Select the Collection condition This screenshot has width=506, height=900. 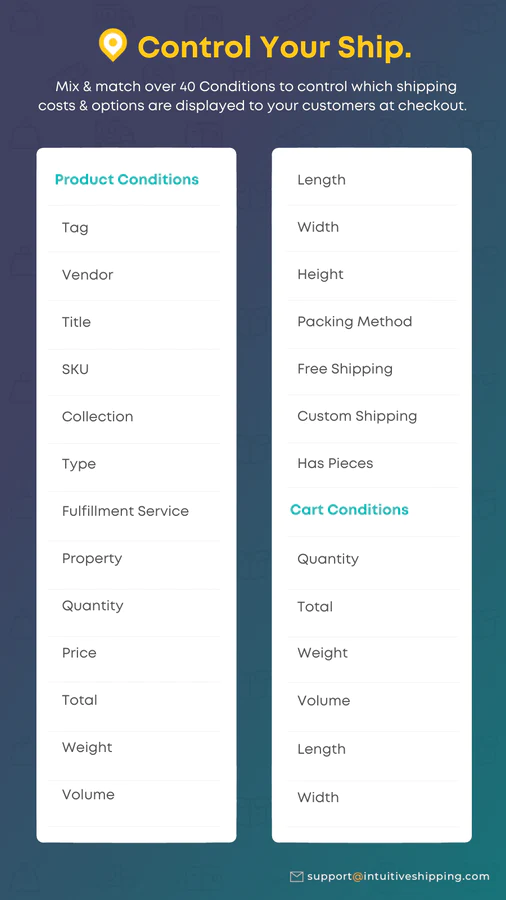click(x=134, y=417)
